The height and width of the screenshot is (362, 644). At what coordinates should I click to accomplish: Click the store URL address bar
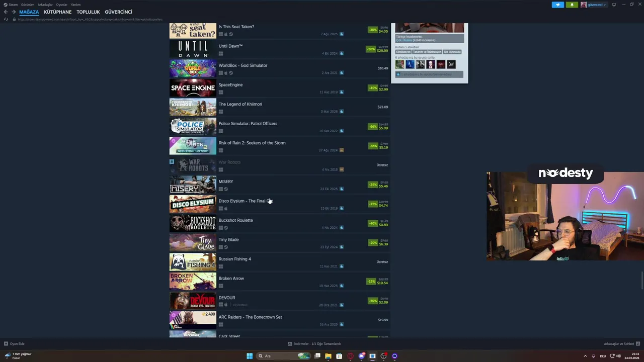pos(91,19)
